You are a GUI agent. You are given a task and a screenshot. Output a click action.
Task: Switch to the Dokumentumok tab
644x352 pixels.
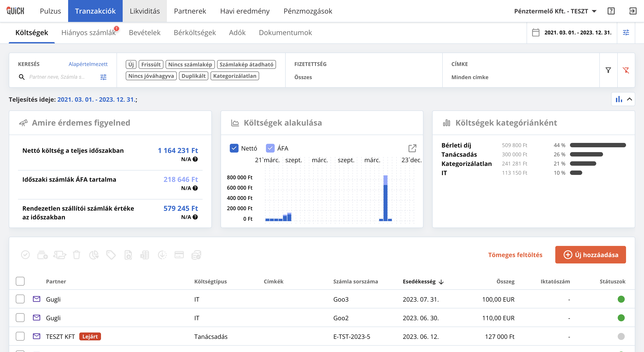(x=285, y=32)
